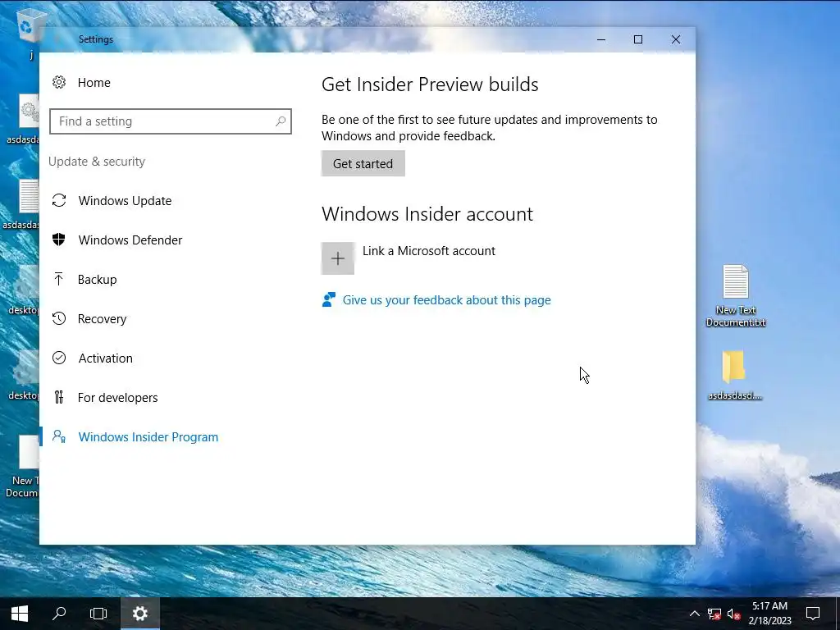The width and height of the screenshot is (840, 630).
Task: Click the plus button to link account
Action: point(337,258)
